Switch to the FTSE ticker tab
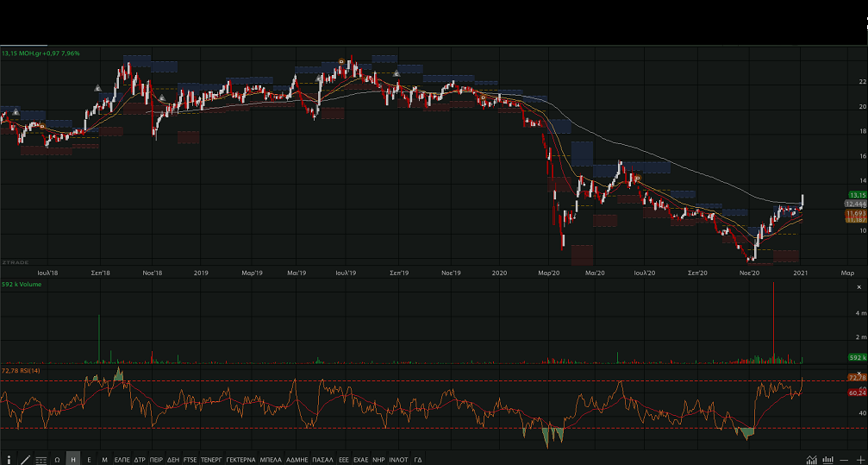The image size is (868, 465). (x=190, y=460)
